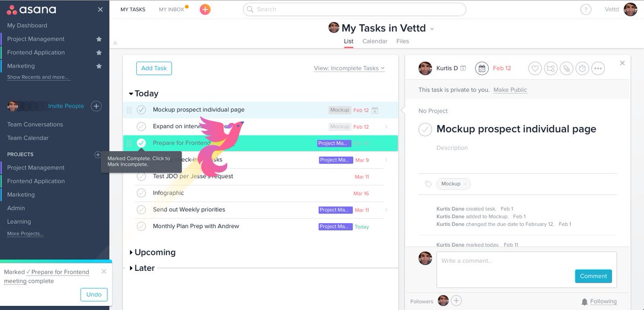This screenshot has height=310, width=644.
Task: Click the Asana logo in sidebar
Action: pyautogui.click(x=31, y=9)
